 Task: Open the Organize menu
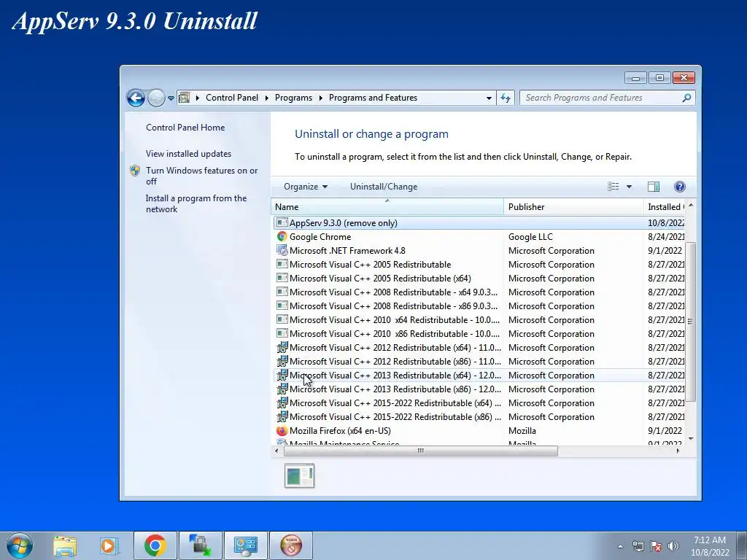[306, 187]
